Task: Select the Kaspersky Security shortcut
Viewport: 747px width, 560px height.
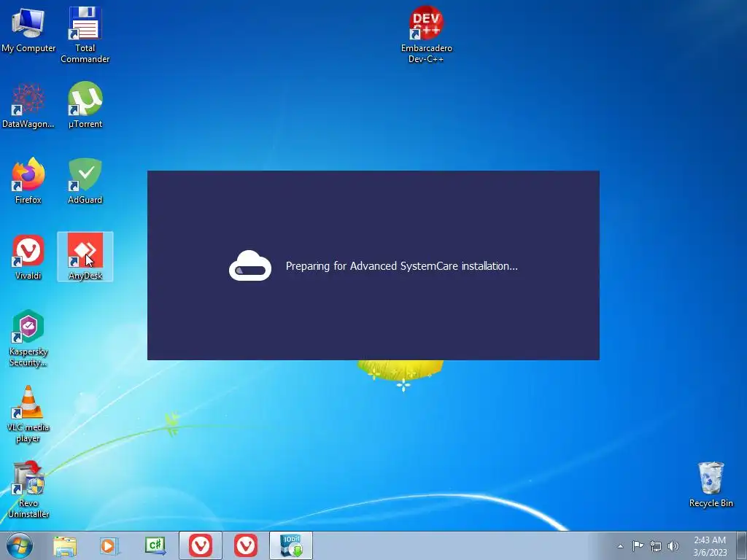Action: pos(28,338)
